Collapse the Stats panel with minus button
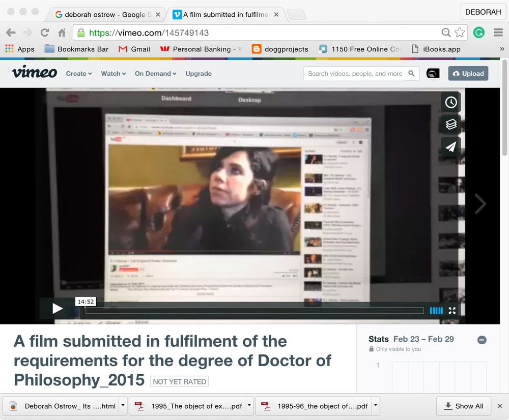 482,340
